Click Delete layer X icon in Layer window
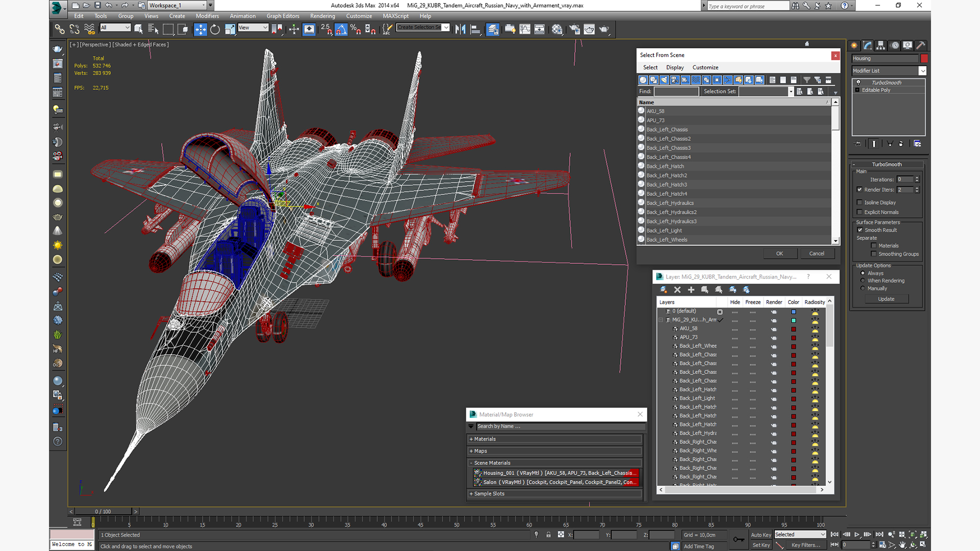980x551 pixels. tap(677, 290)
